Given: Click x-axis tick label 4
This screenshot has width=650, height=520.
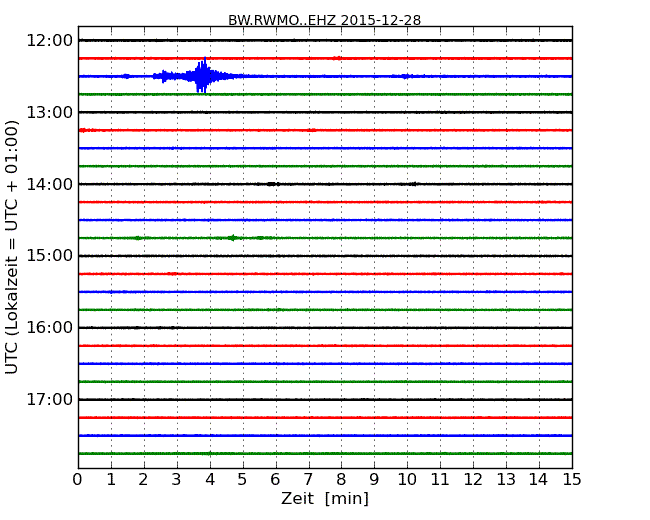Looking at the screenshot, I should [x=210, y=480].
